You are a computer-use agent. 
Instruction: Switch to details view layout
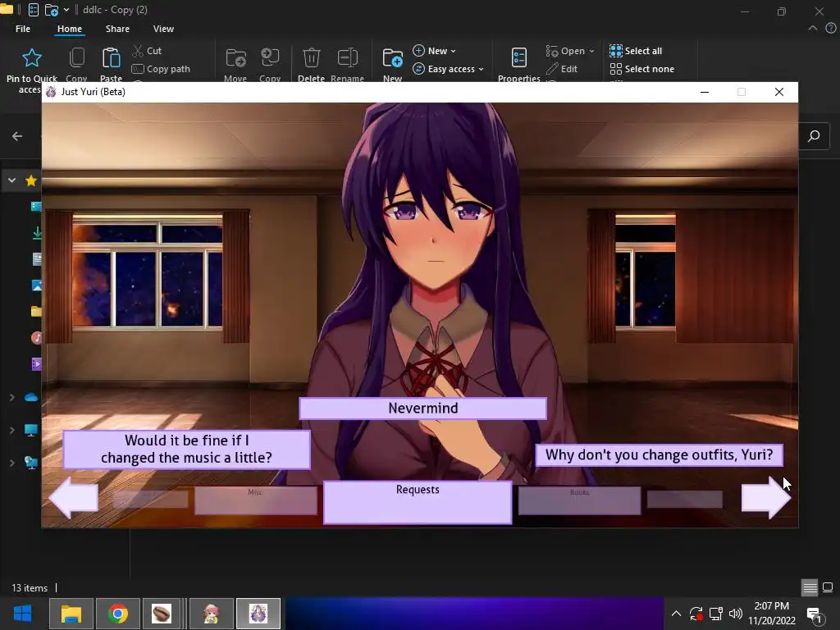(x=810, y=587)
